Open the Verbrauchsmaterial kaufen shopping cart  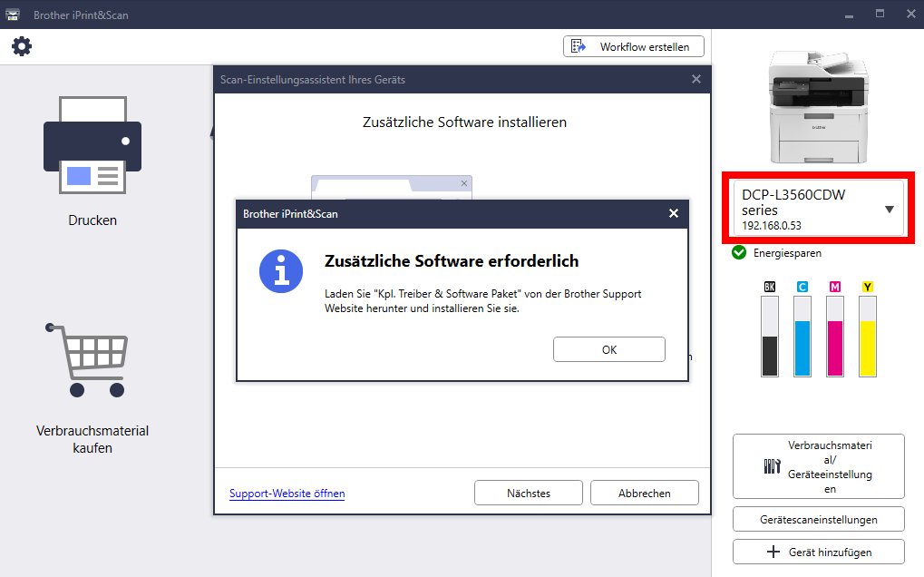(x=87, y=360)
